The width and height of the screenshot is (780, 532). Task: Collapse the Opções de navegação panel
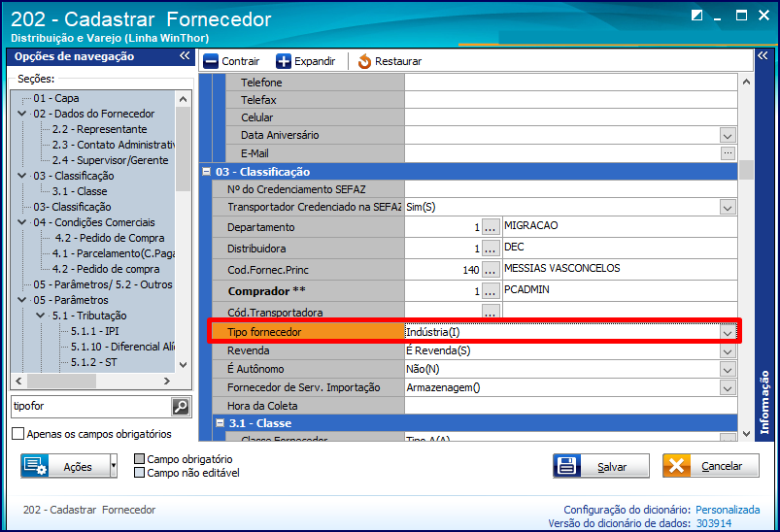[x=185, y=55]
